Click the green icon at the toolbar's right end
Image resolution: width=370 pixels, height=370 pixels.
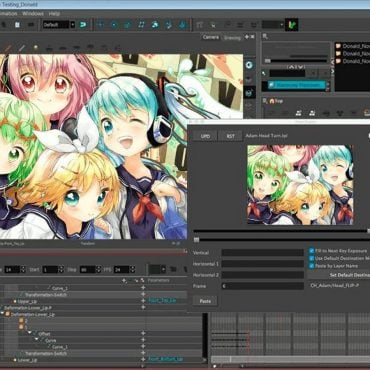[291, 25]
